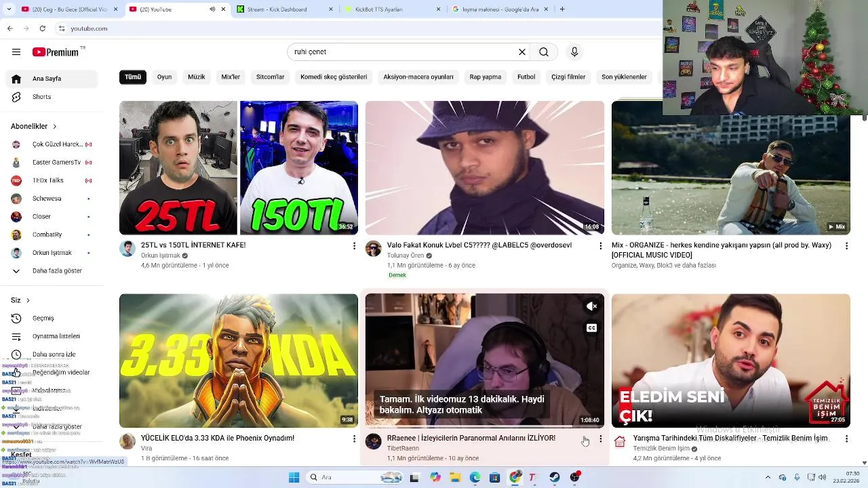Expand Daha fazla göster under subscriptions
Screen dimensions: 868x488
52,271
